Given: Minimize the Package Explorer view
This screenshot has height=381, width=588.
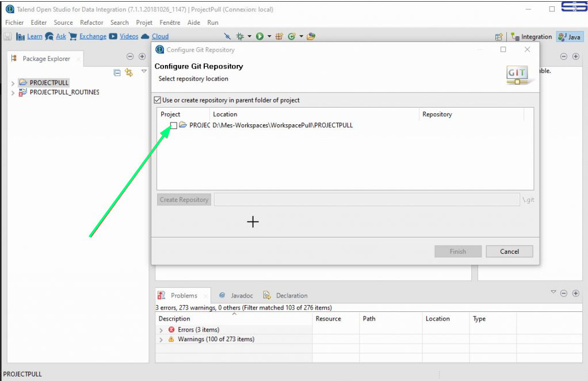Looking at the screenshot, I should [x=130, y=56].
